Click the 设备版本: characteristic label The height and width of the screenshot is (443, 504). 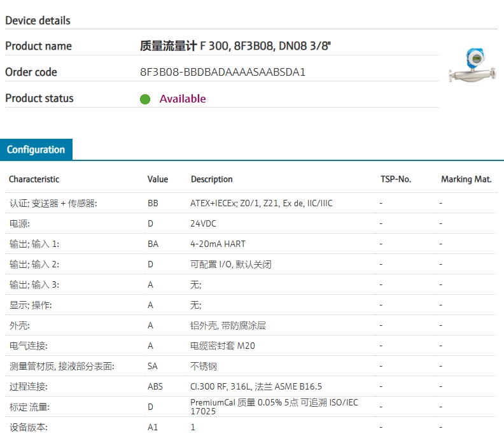pos(28,427)
